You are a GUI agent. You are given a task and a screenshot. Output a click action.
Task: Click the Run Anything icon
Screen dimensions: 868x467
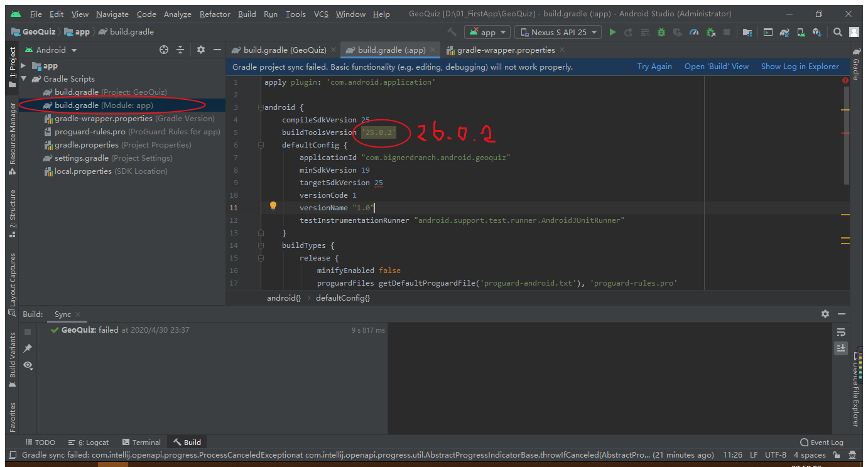click(x=768, y=32)
